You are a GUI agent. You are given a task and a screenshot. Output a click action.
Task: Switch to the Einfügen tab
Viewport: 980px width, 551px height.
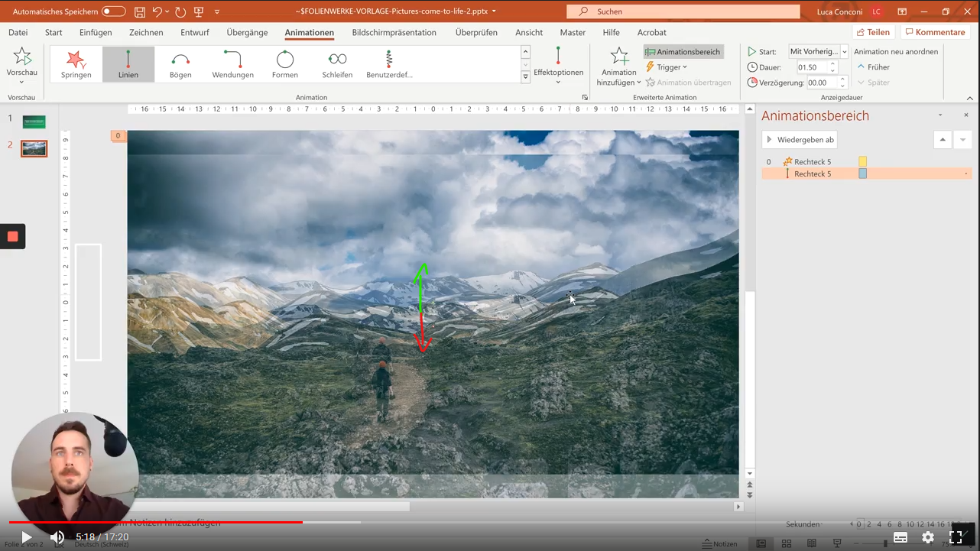(96, 33)
